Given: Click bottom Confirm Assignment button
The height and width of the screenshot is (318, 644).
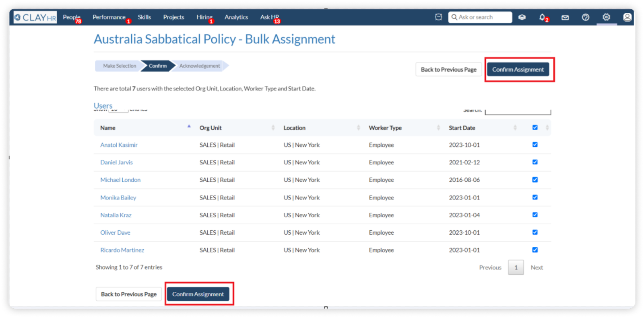Looking at the screenshot, I should tap(198, 294).
